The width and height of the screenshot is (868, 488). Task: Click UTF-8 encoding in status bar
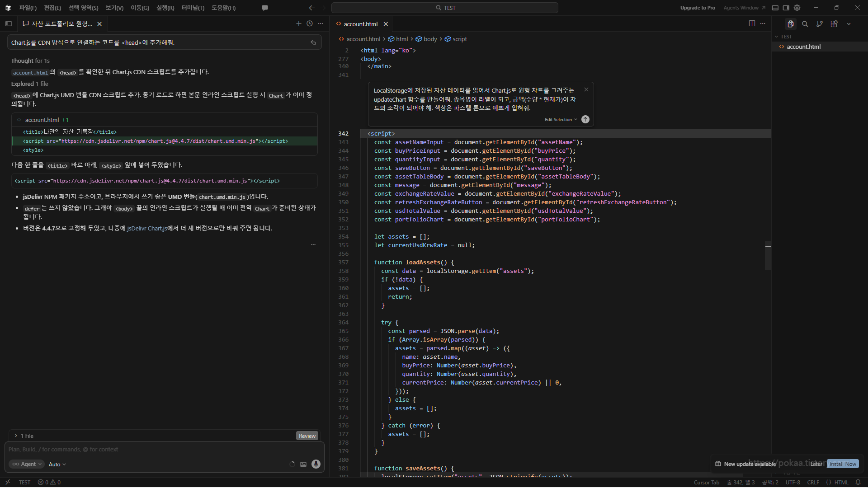pyautogui.click(x=793, y=482)
